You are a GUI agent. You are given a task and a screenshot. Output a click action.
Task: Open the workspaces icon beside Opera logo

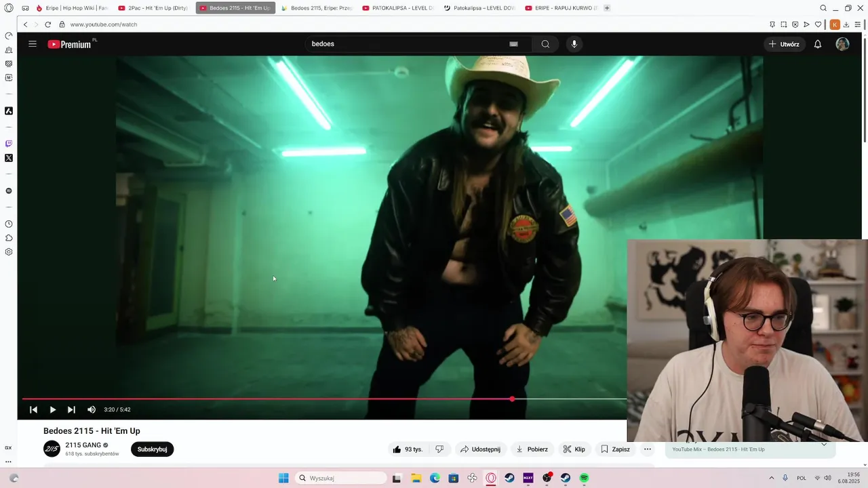pyautogui.click(x=26, y=8)
